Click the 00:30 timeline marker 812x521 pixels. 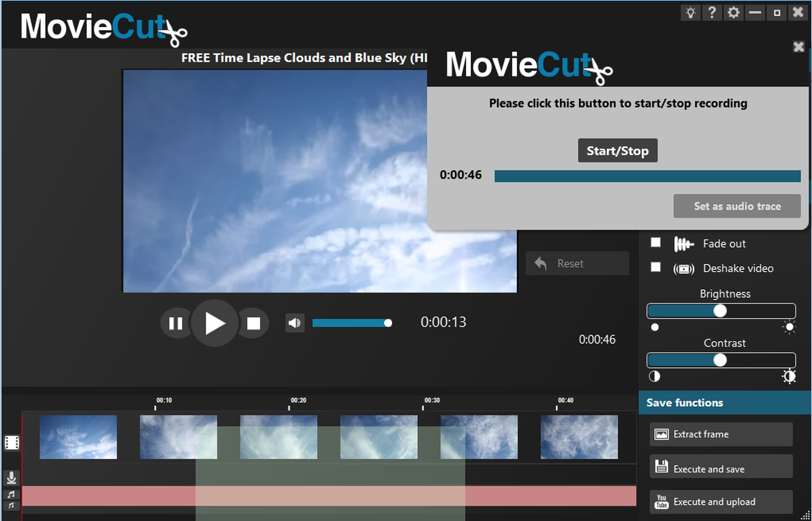[432, 400]
